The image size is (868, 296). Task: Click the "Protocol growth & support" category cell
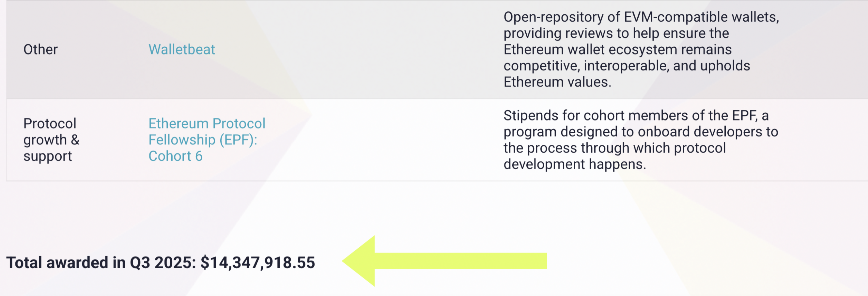click(51, 140)
